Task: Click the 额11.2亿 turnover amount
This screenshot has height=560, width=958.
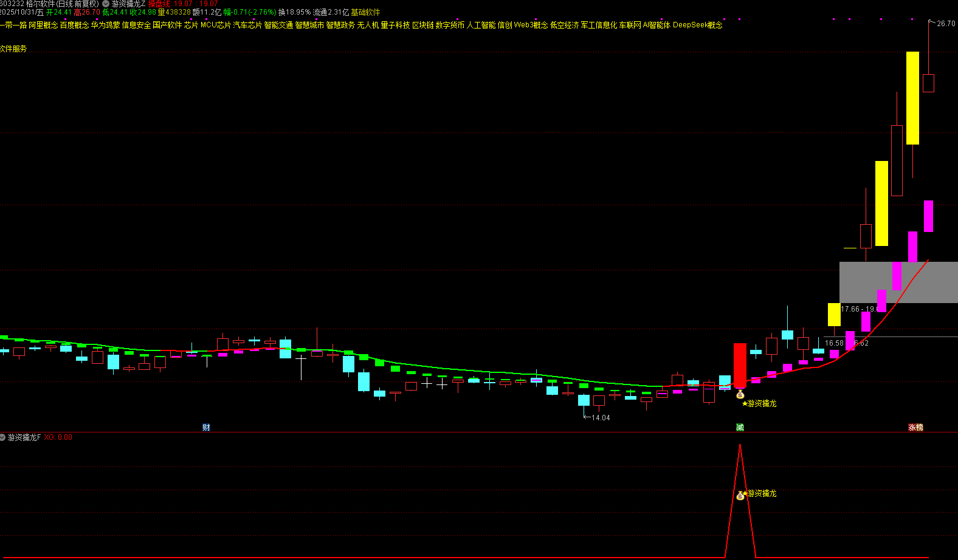Action: point(207,12)
